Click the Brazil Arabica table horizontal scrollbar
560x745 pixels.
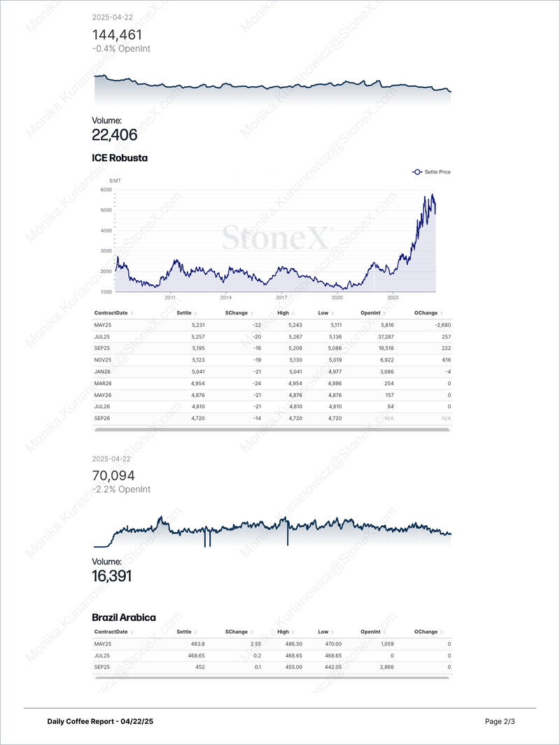coord(272,676)
